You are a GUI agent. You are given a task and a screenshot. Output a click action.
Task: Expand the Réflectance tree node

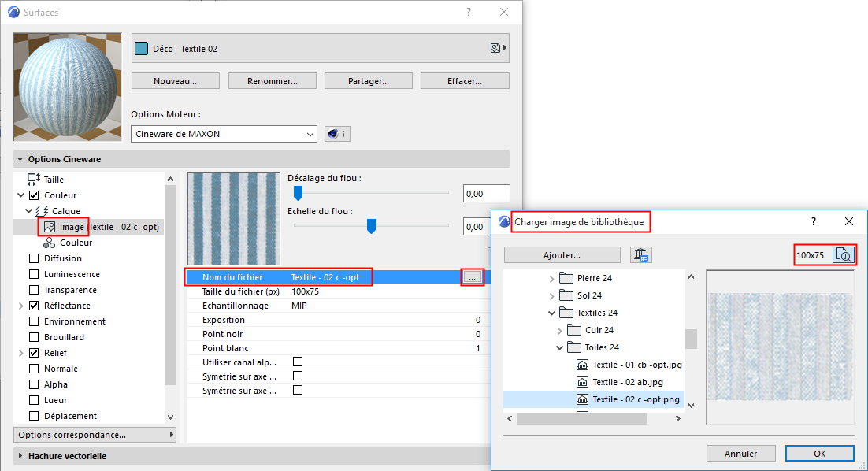21,306
